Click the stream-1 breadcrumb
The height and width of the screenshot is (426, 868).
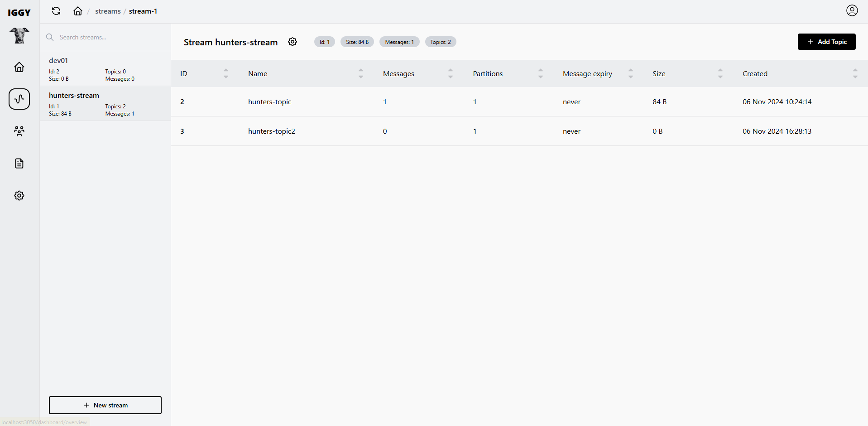pyautogui.click(x=143, y=11)
